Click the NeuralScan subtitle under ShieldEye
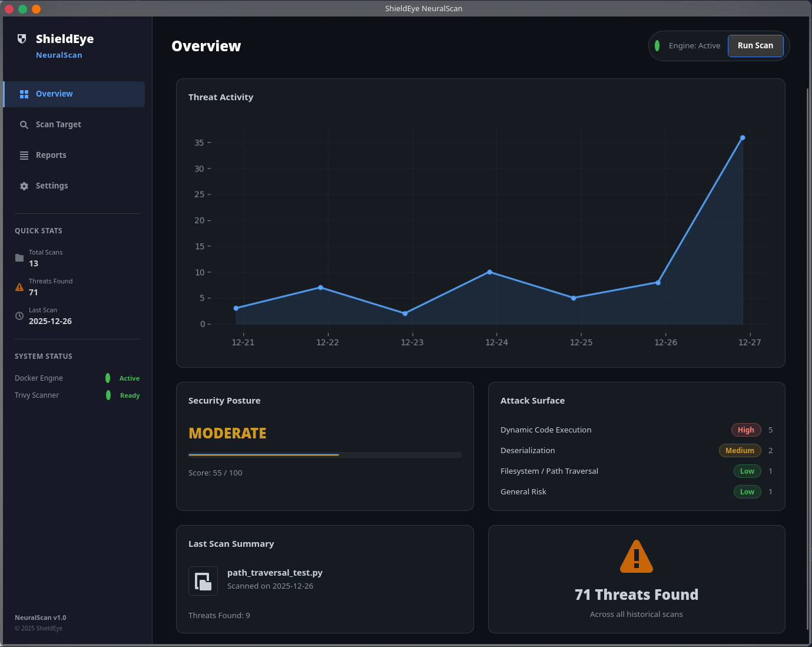 59,55
